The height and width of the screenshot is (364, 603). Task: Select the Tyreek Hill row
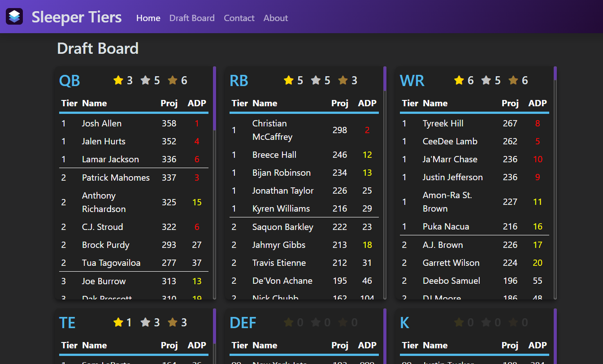(474, 123)
